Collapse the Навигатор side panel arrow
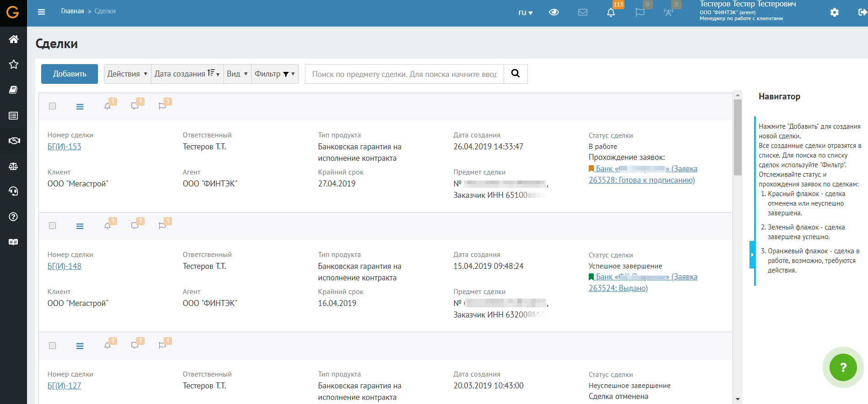868x404 pixels. pos(752,255)
